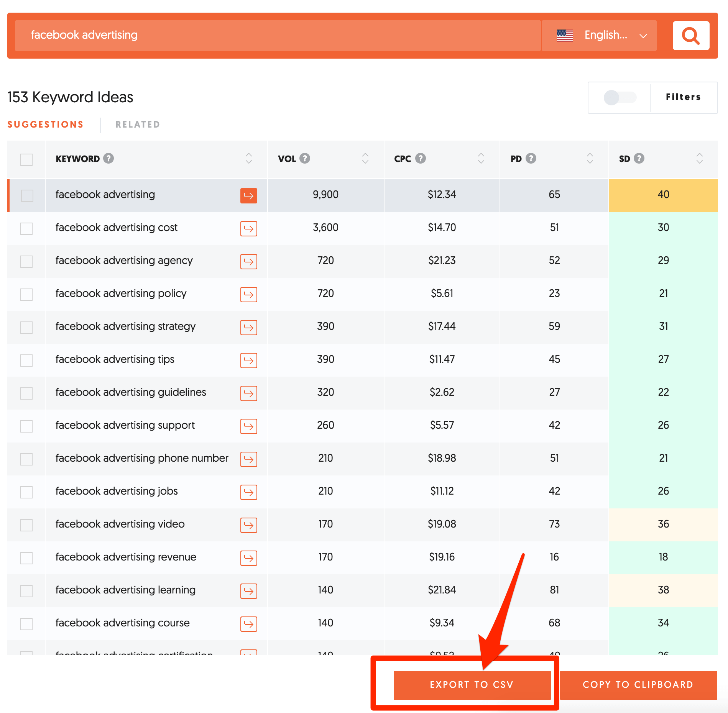Click the search magnifier icon
The image size is (728, 713).
[x=691, y=35]
